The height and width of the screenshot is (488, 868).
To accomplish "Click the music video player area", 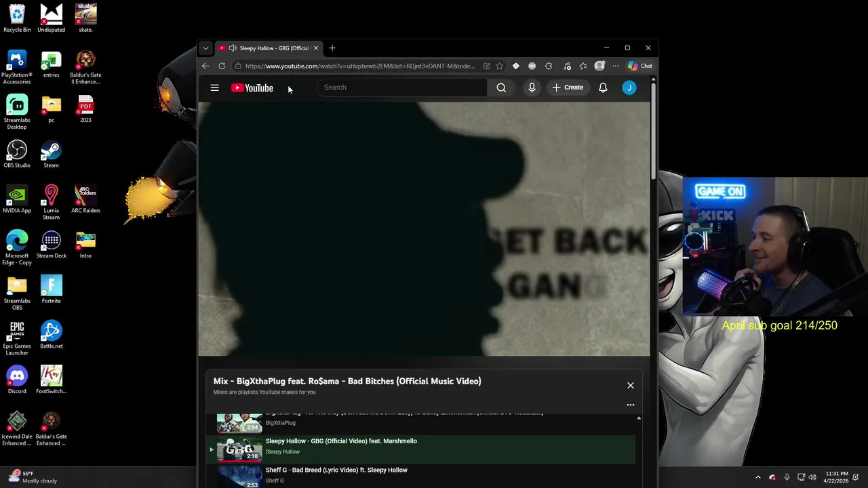I will coord(424,228).
